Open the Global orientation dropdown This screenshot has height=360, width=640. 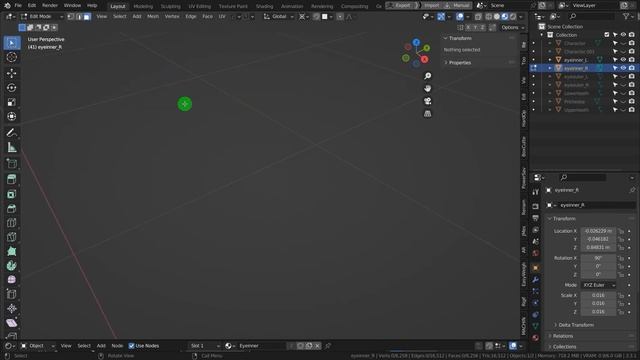[x=279, y=16]
